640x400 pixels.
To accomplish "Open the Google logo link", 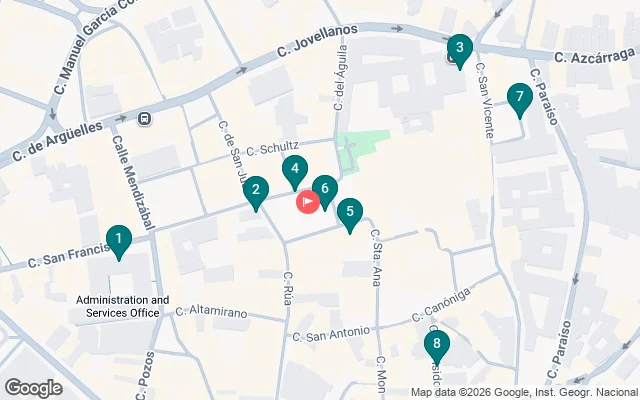I will coord(34,388).
